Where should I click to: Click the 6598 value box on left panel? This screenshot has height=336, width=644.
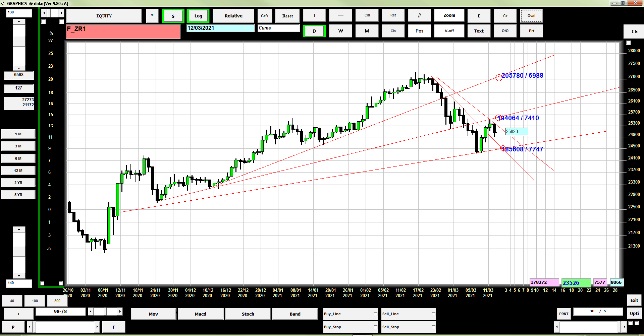pos(19,75)
